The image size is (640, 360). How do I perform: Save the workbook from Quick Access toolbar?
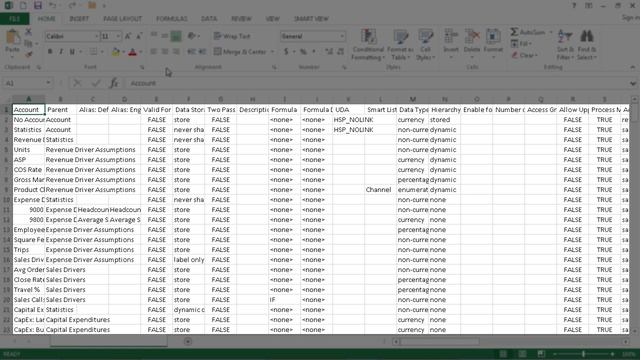click(38, 5)
